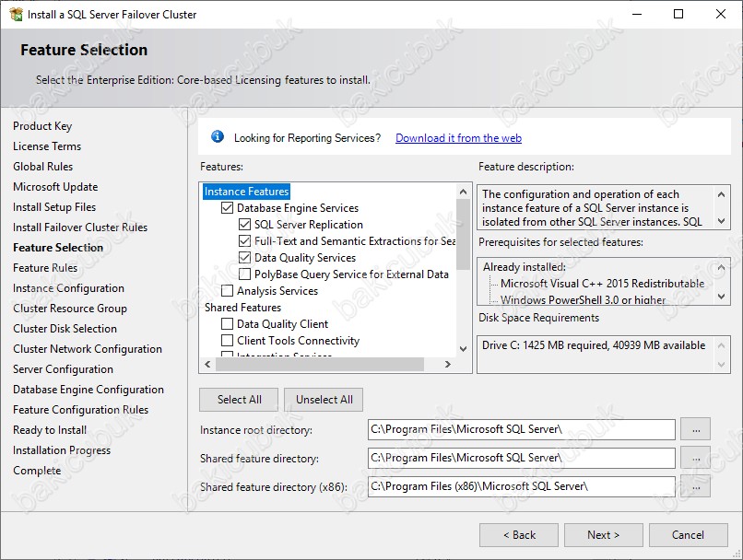This screenshot has width=743, height=560.
Task: Click the Cluster Disk Selection step
Action: [x=65, y=329]
